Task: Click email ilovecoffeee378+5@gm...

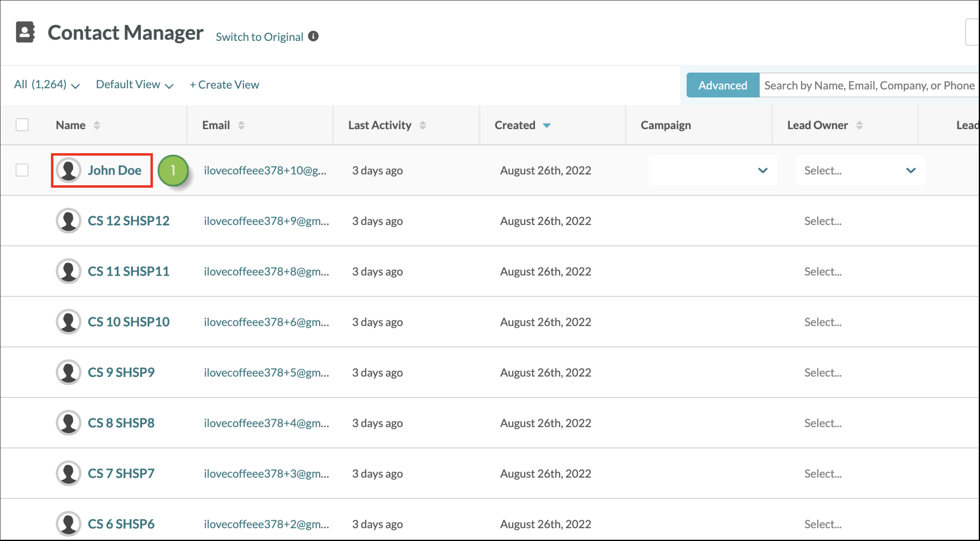Action: [266, 373]
